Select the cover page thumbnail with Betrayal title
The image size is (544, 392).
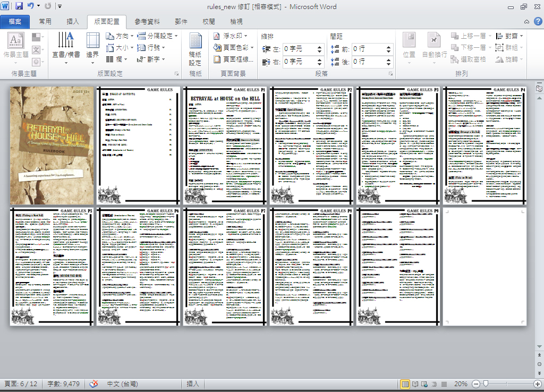click(52, 146)
